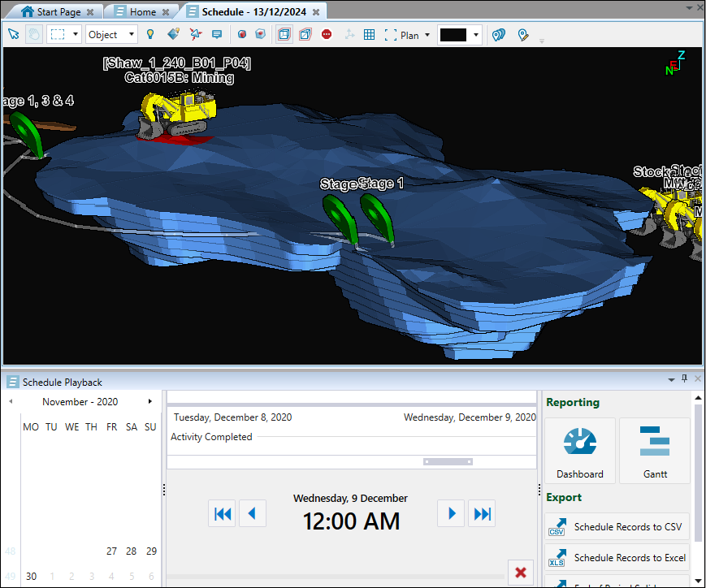Click the grid table icon
This screenshot has width=706, height=588.
click(369, 35)
